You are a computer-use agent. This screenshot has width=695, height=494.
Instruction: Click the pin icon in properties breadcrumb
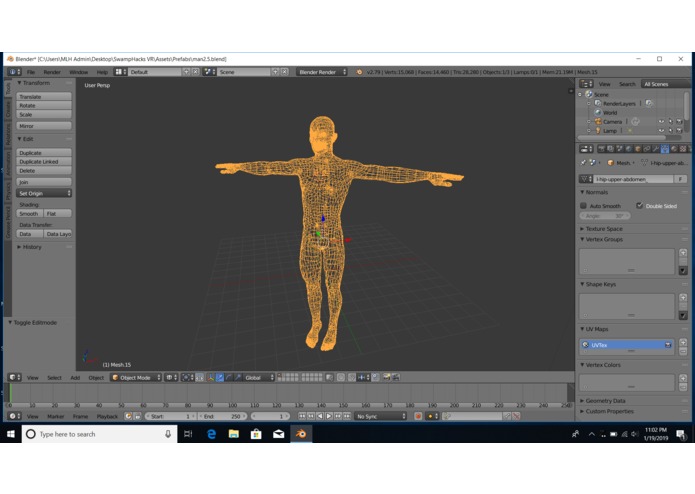(x=583, y=163)
